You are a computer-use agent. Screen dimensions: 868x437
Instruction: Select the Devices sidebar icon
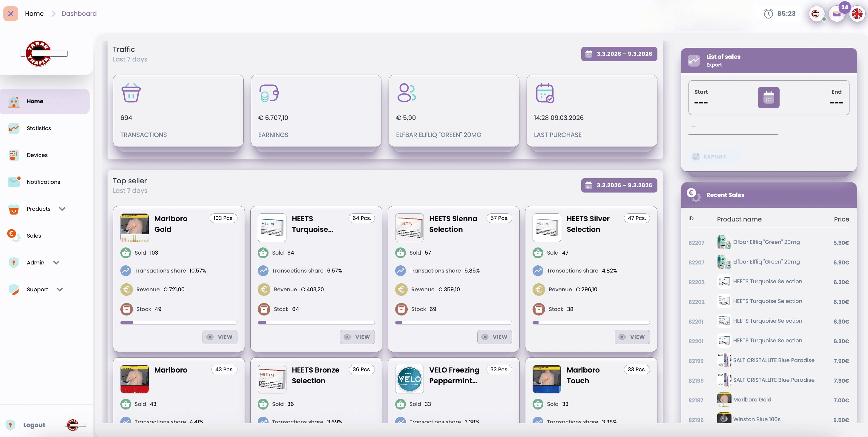13,155
